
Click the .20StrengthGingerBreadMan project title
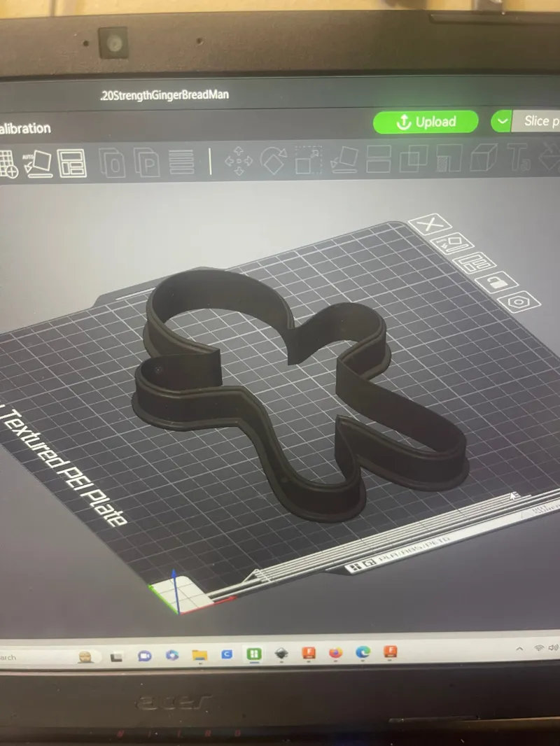tap(164, 94)
